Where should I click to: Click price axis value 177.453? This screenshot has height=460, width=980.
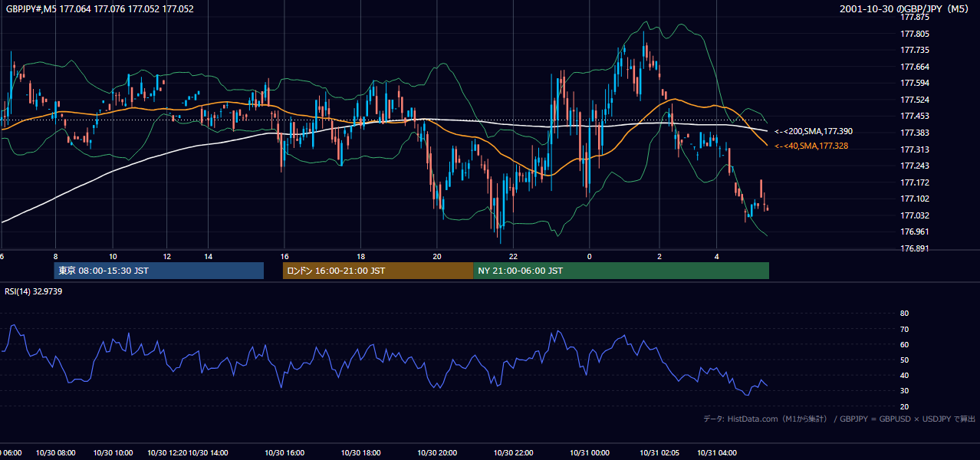[915, 117]
